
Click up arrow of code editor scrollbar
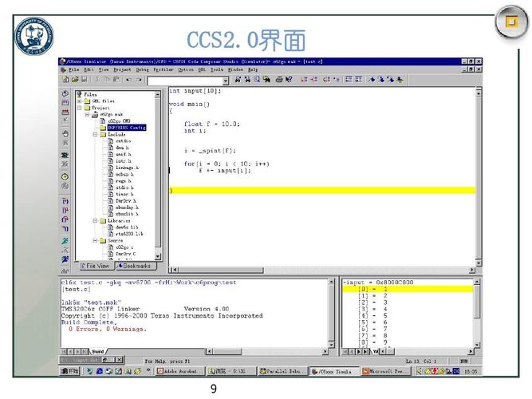coord(479,93)
